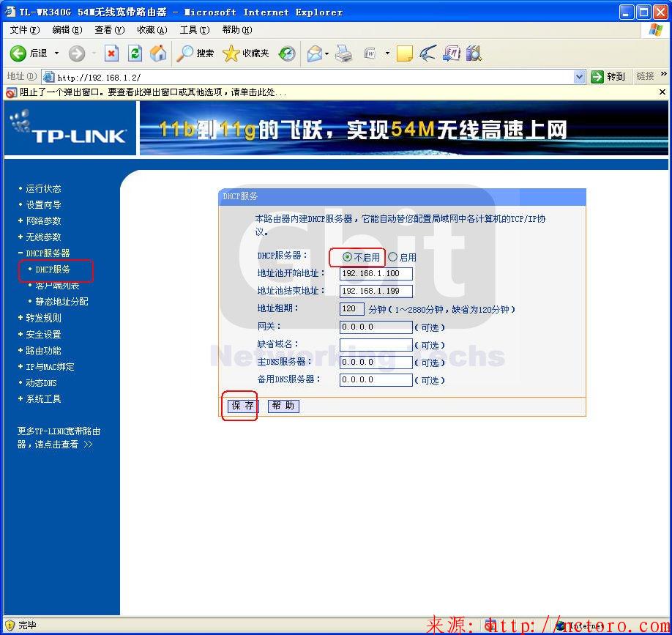Click the 保存 button
672x635 pixels.
click(242, 406)
